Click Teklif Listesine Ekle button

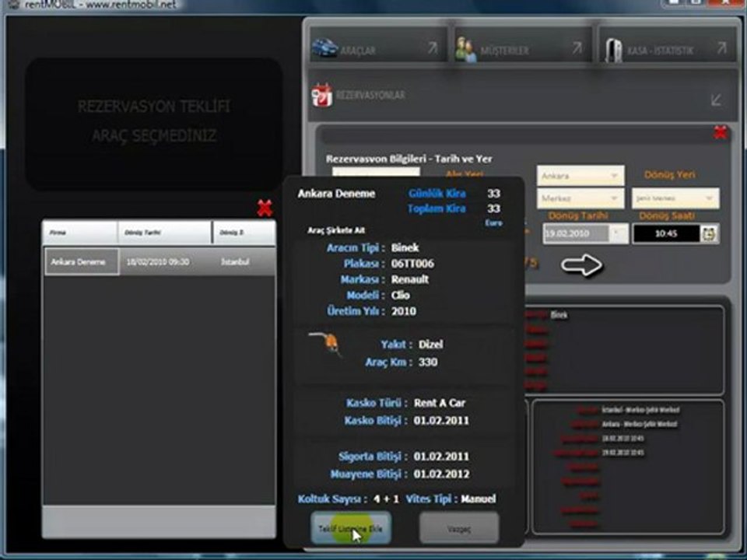[351, 528]
